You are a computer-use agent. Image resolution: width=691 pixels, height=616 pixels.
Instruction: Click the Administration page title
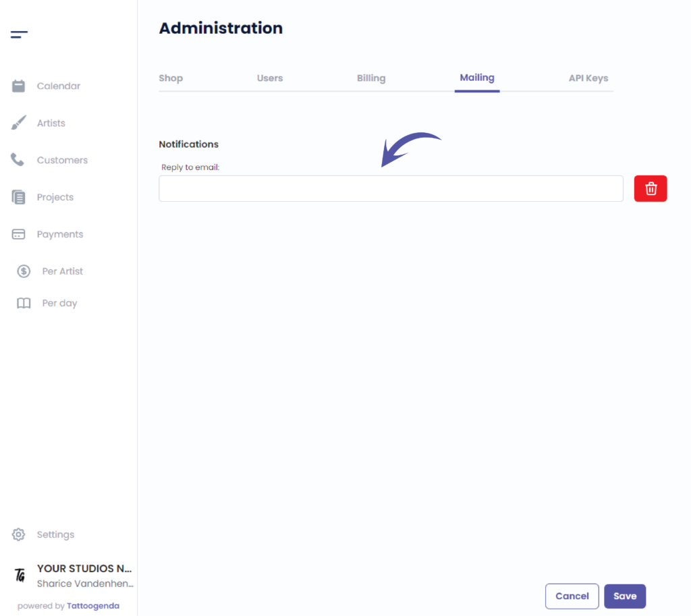221,28
